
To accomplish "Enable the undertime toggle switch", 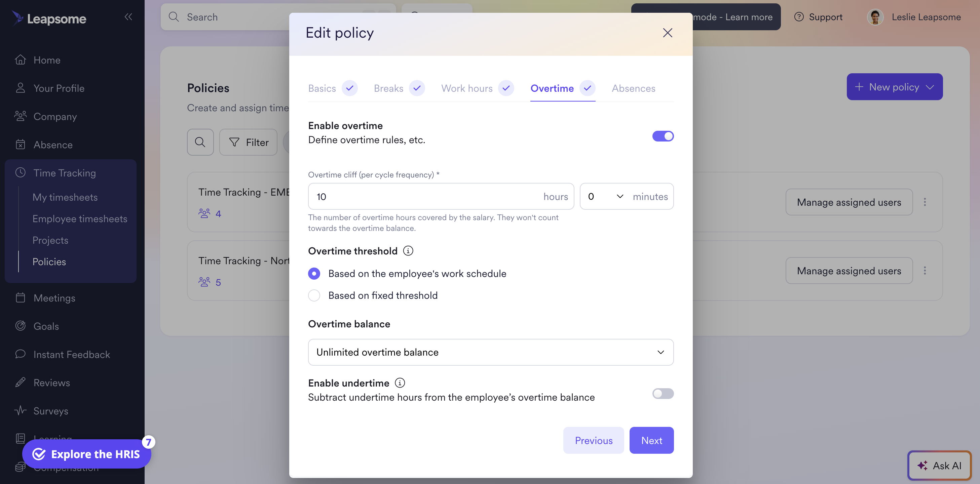I will (663, 393).
